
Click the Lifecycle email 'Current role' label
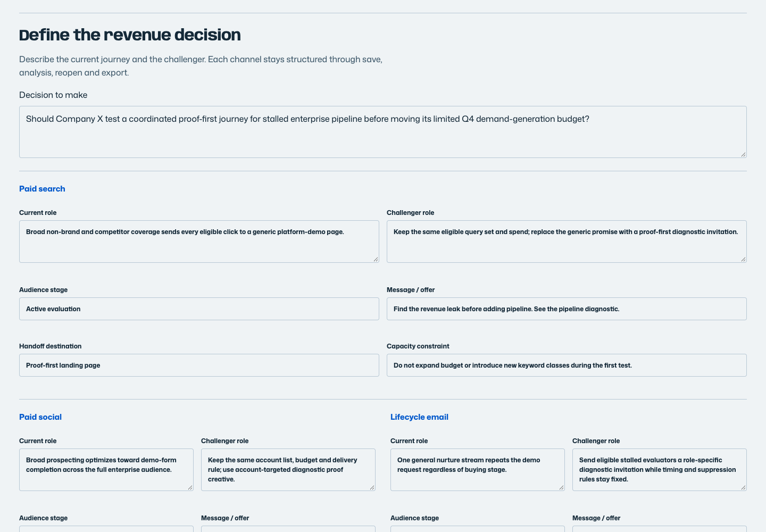(409, 441)
